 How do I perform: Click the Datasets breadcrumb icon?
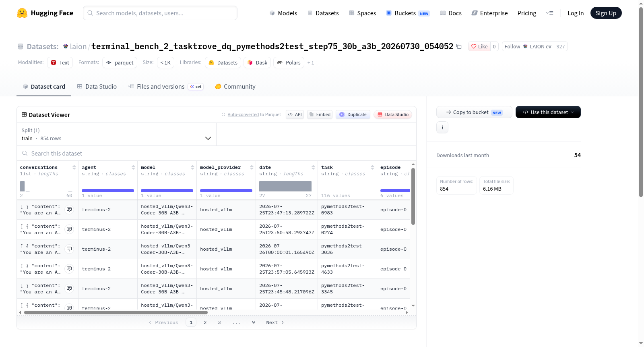pyautogui.click(x=21, y=47)
